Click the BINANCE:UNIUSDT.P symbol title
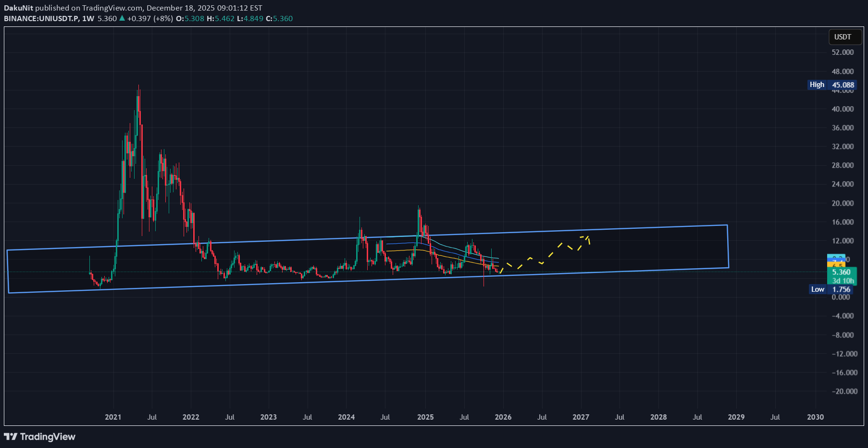The height and width of the screenshot is (448, 868). tap(41, 18)
